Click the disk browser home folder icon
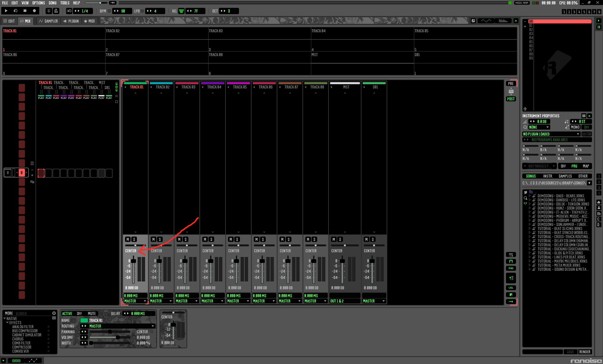Viewport: 603px width, 364px height. 599,202
